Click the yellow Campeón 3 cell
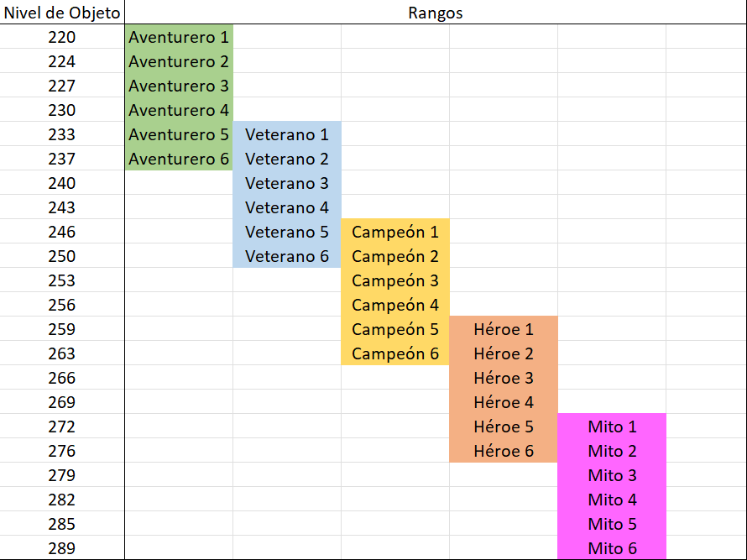The height and width of the screenshot is (560, 747). (x=395, y=280)
